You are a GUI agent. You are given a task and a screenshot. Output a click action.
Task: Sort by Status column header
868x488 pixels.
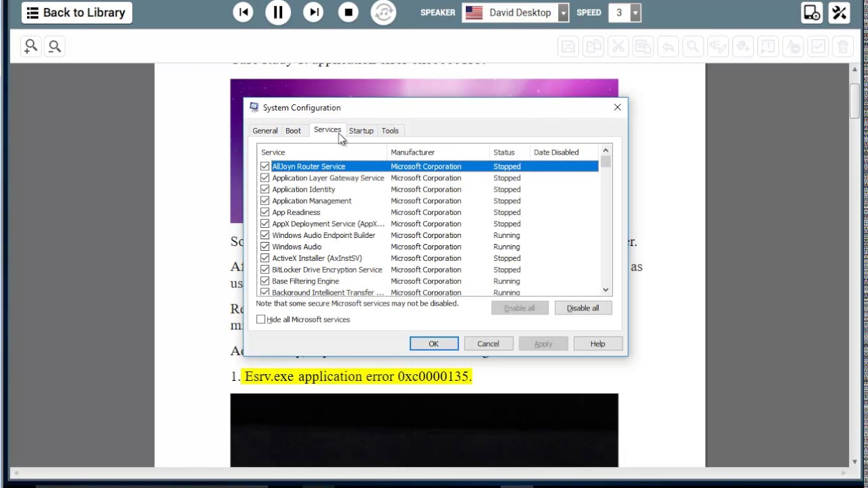[x=509, y=152]
